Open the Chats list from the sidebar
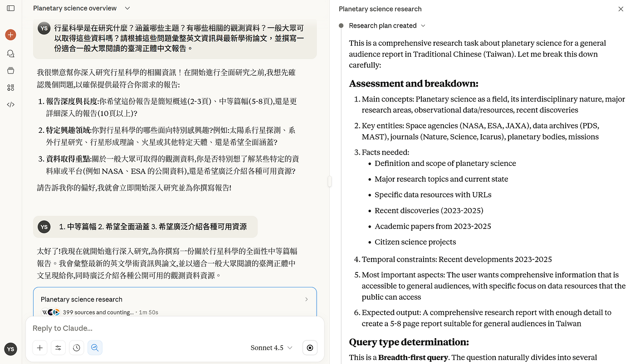 coord(11,53)
